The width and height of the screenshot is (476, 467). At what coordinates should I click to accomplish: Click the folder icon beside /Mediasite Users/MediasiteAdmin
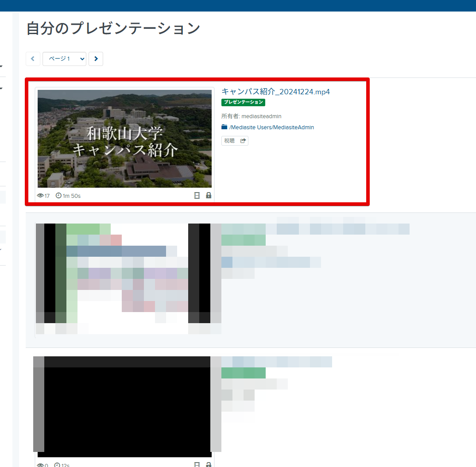224,127
